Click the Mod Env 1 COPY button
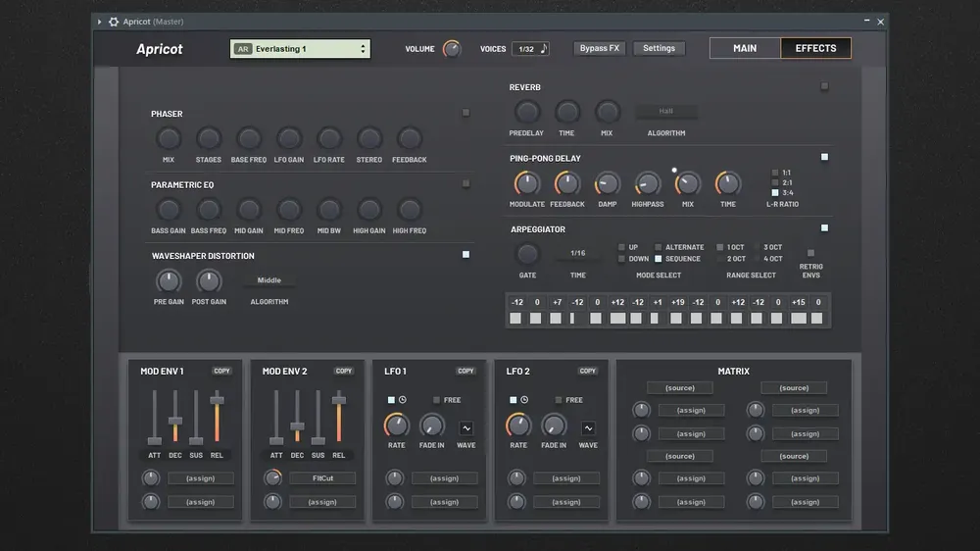 point(221,371)
